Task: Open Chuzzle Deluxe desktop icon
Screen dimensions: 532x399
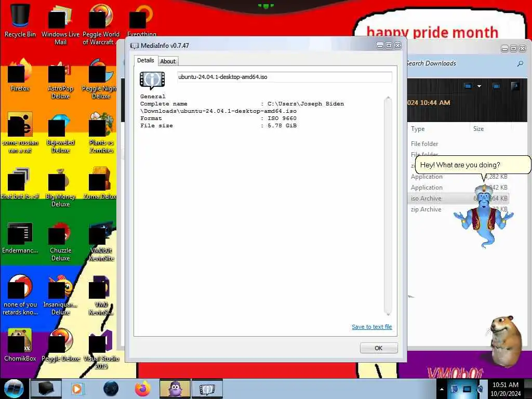Action: [x=60, y=241]
